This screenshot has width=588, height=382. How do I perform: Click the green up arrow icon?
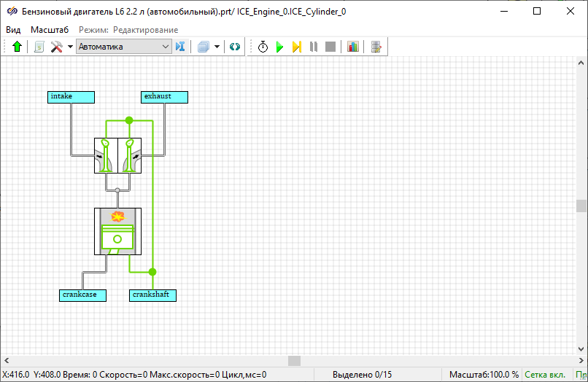pyautogui.click(x=18, y=47)
